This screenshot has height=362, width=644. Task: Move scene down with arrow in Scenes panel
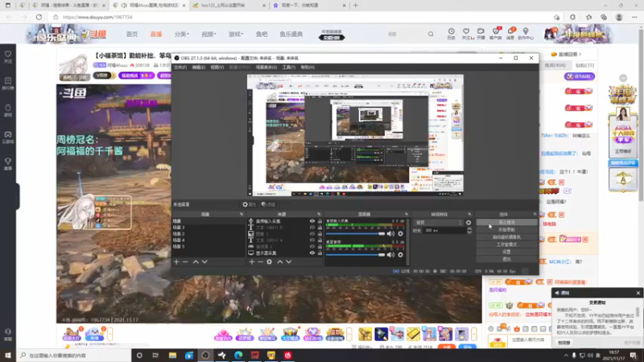(x=204, y=262)
